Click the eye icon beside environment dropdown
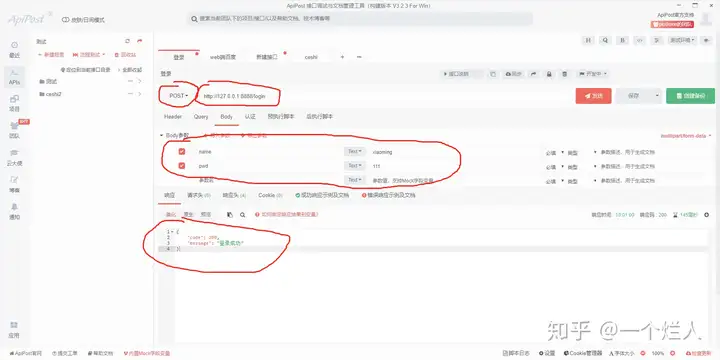 click(x=706, y=40)
